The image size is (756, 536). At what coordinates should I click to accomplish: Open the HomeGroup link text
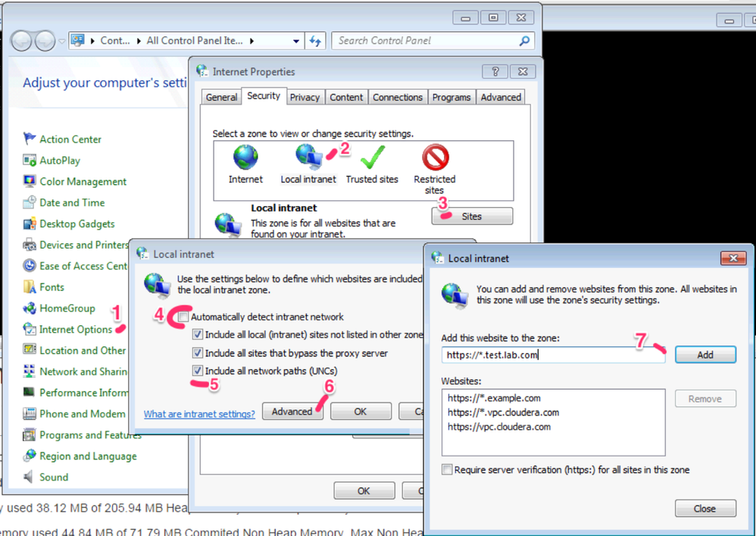pyautogui.click(x=67, y=308)
